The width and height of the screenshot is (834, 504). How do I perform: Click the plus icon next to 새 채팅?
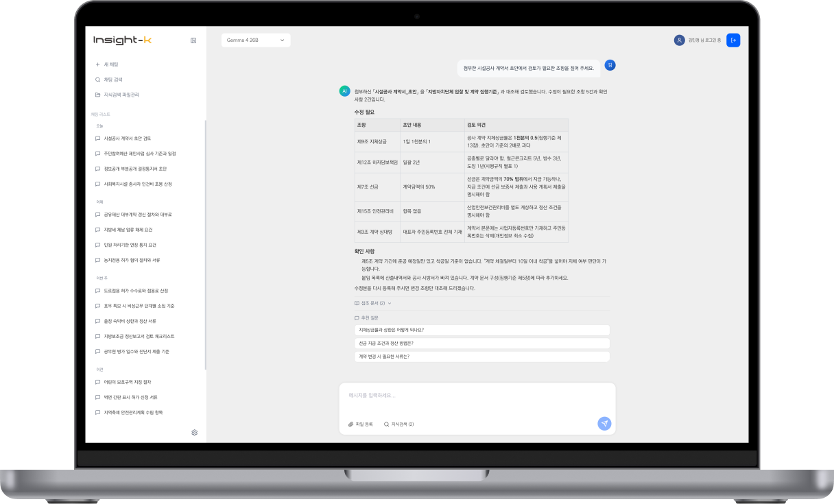tap(97, 64)
